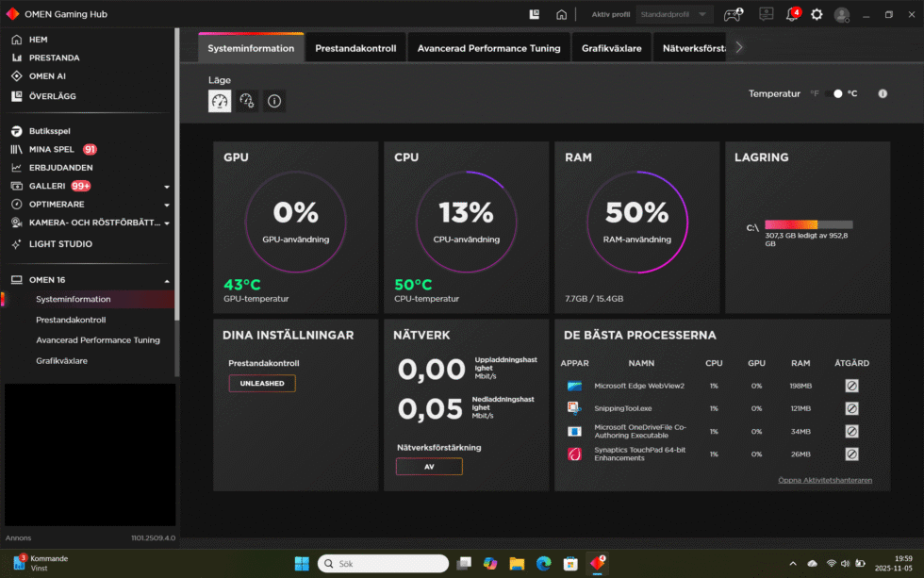Select Systeminformation tab

(x=251, y=48)
